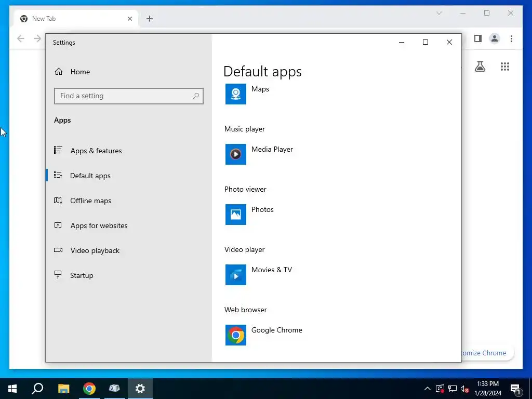Select the New Tab tab in Chrome

tap(76, 19)
